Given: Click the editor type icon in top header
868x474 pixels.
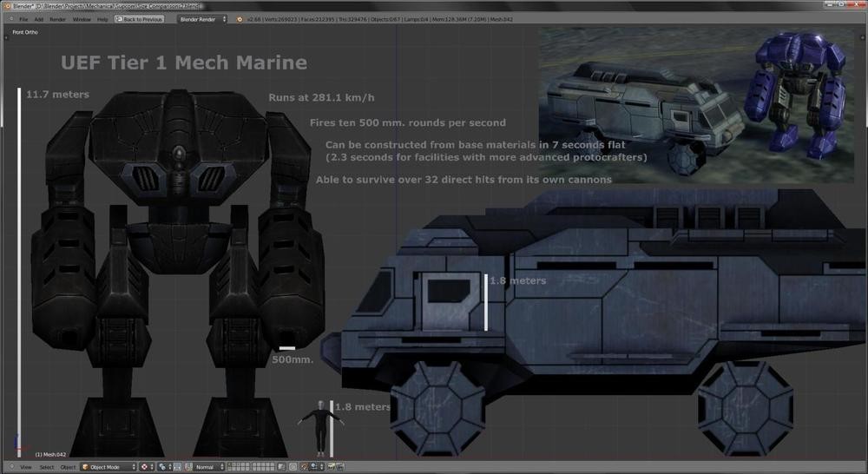Looking at the screenshot, I should click(10, 19).
